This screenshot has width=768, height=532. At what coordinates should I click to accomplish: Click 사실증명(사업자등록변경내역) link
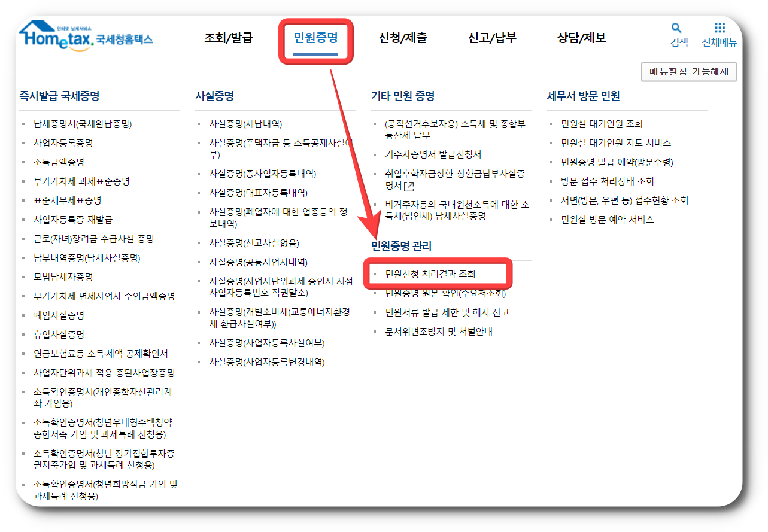(266, 361)
